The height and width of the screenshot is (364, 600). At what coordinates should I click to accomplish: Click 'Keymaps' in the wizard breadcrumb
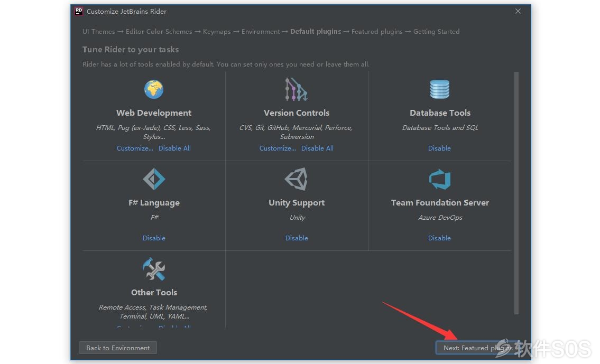(x=217, y=32)
